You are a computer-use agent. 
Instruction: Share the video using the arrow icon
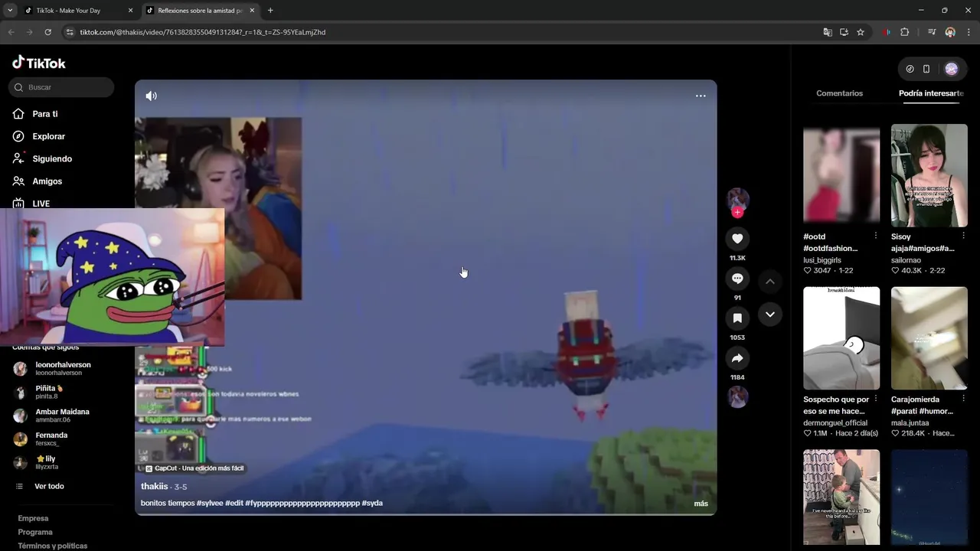click(x=737, y=358)
